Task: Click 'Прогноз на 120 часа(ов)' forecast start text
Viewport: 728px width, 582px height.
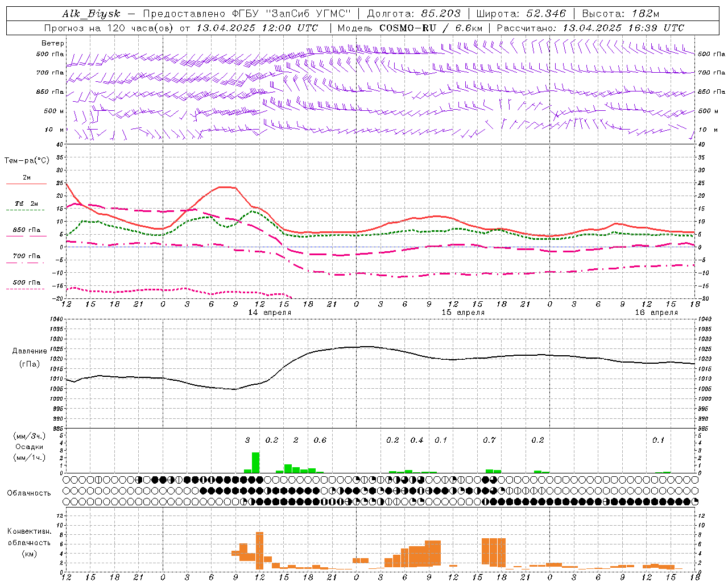Action: point(110,28)
